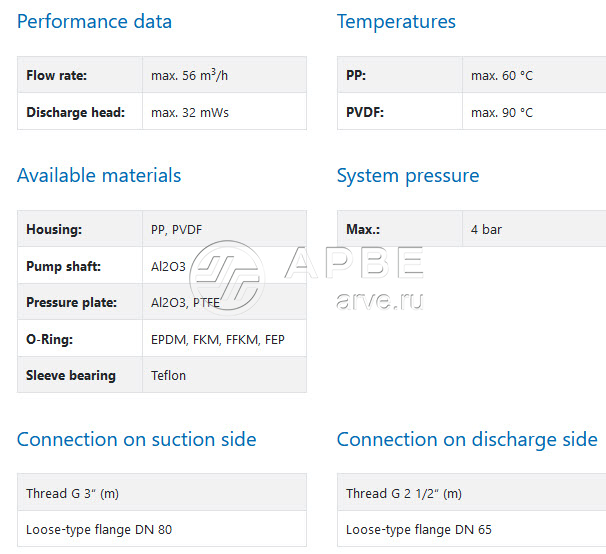Select the max. 32 mWs value

click(190, 112)
